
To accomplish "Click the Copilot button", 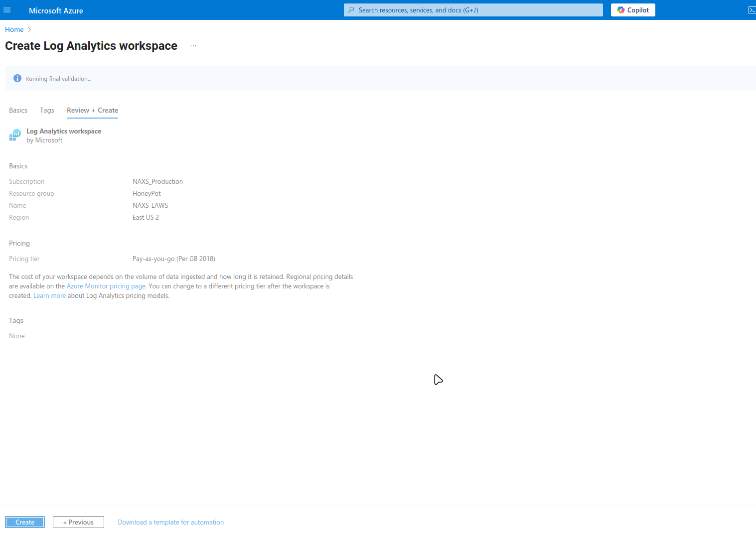I will 633,10.
